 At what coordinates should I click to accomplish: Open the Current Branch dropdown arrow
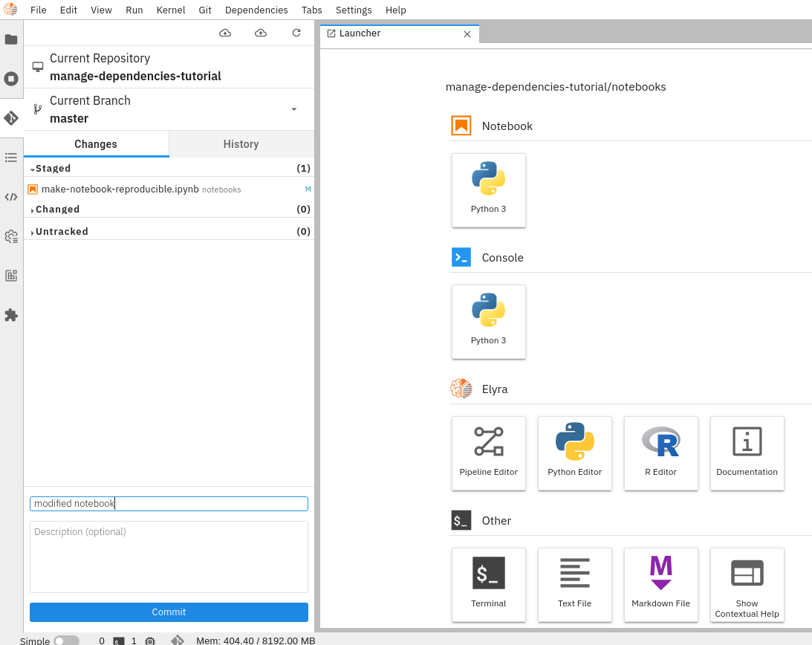[293, 109]
